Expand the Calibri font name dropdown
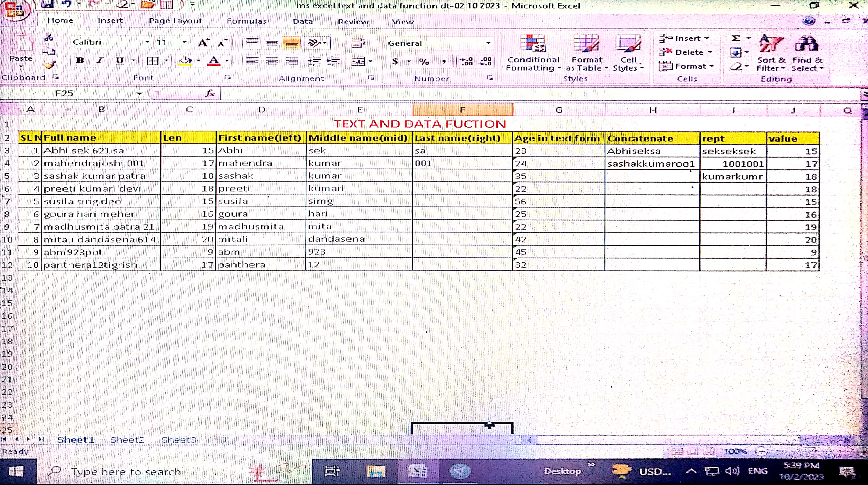This screenshot has height=485, width=868. coord(147,42)
